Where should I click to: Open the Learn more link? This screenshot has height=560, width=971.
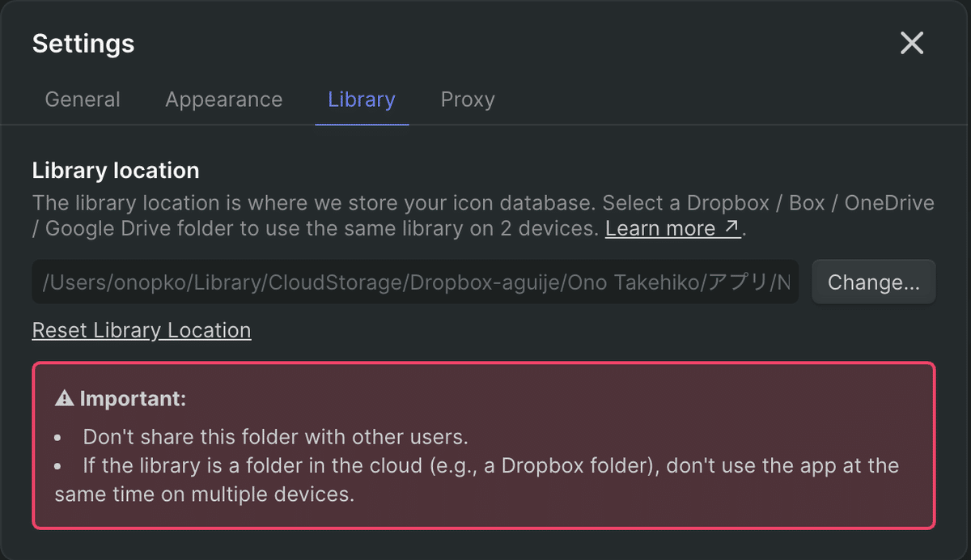click(659, 229)
